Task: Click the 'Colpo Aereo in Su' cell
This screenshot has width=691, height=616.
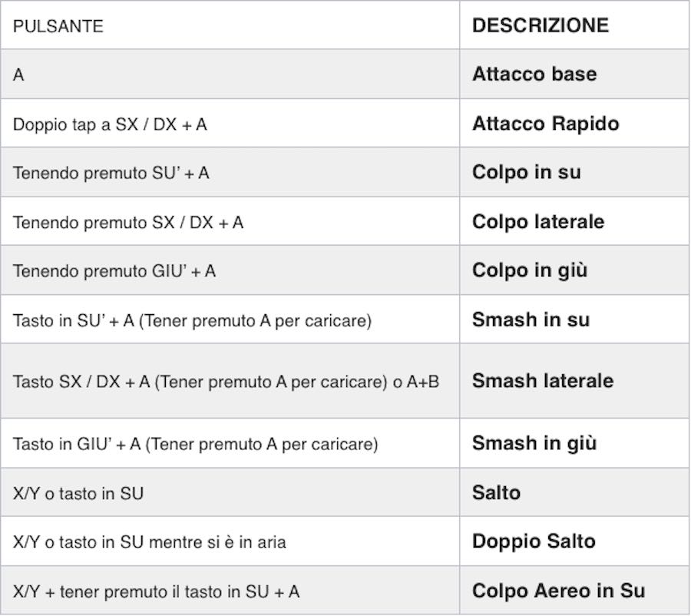Action: coord(574,591)
